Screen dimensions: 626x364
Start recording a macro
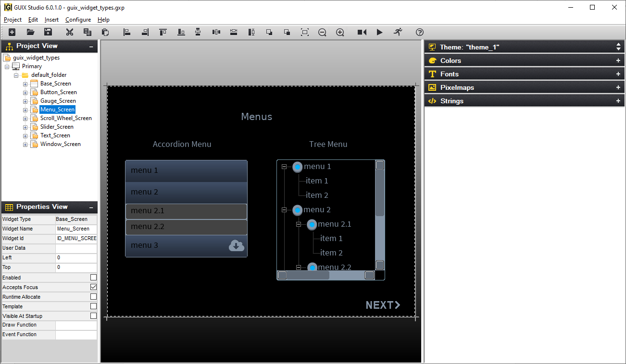click(x=362, y=32)
